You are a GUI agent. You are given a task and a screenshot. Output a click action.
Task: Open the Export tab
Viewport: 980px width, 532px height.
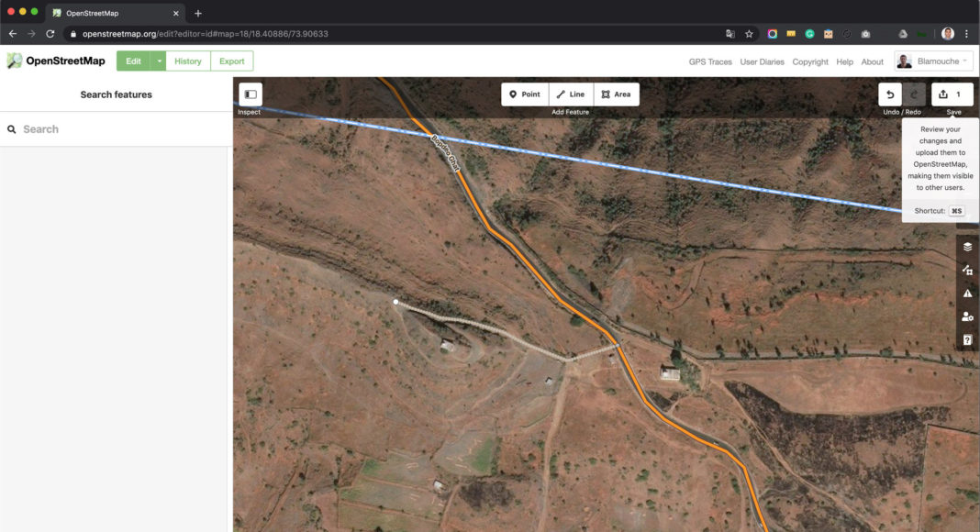232,61
